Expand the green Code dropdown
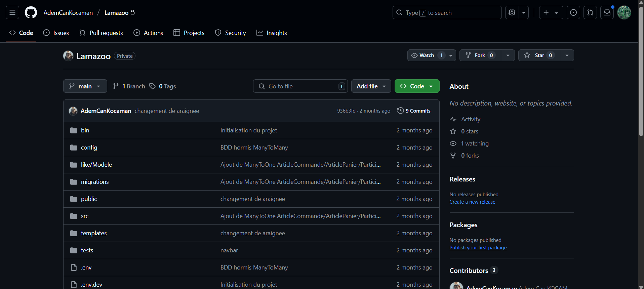The width and height of the screenshot is (644, 289). coord(417,86)
